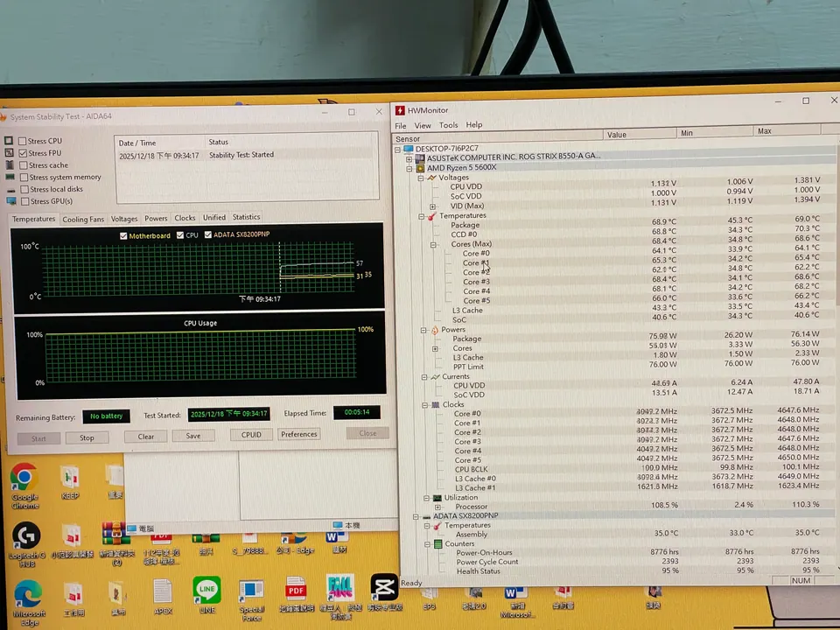Open the LINE desktop shortcut
Viewport: 840px width, 630px height.
[206, 595]
